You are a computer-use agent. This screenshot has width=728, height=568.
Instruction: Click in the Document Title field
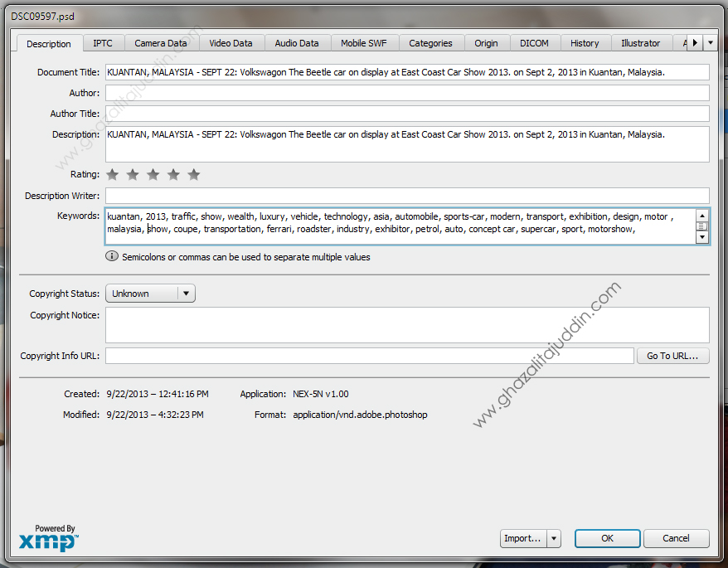pyautogui.click(x=407, y=72)
